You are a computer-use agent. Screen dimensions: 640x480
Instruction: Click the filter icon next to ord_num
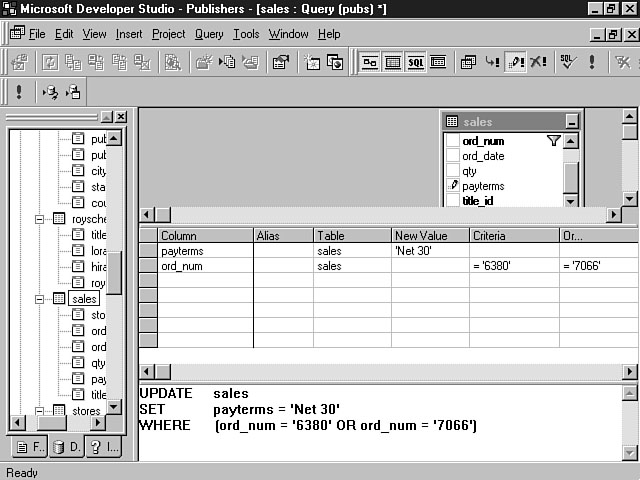554,141
